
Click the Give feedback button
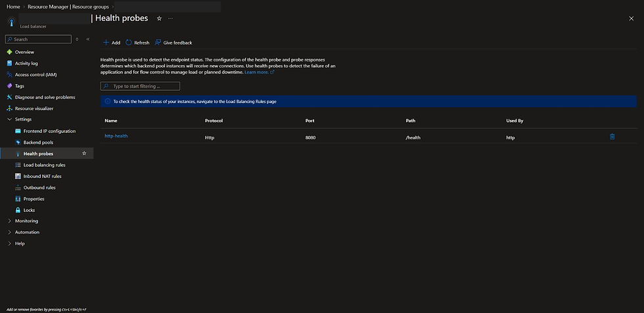(x=173, y=42)
